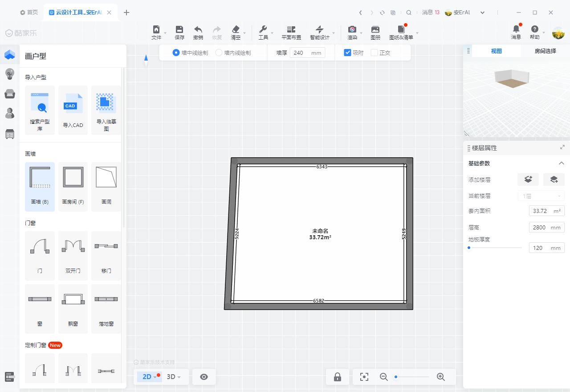This screenshot has width=570, height=392.
Task: Open the Render (渲染) camera icon
Action: click(x=352, y=30)
